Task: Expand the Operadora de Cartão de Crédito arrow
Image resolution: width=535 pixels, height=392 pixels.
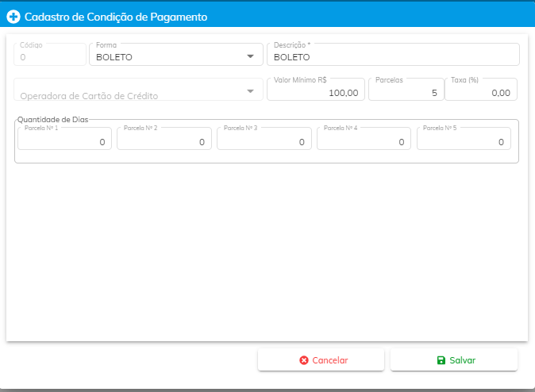Action: click(x=251, y=91)
